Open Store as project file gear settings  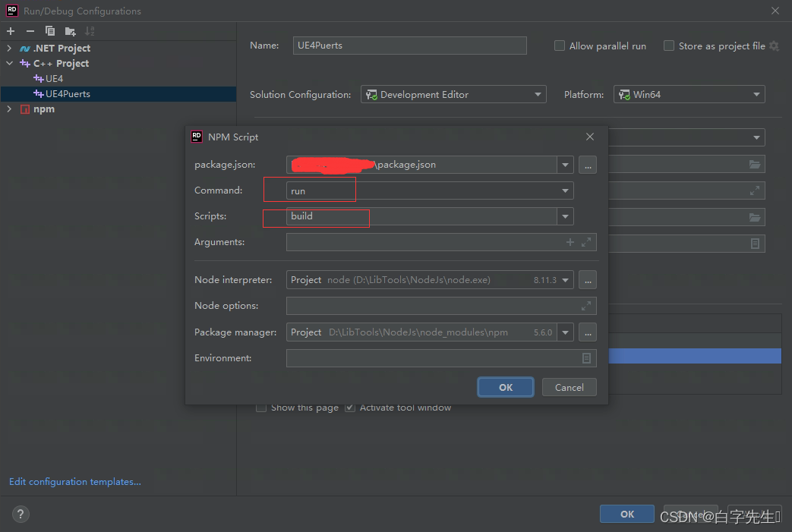(x=774, y=46)
